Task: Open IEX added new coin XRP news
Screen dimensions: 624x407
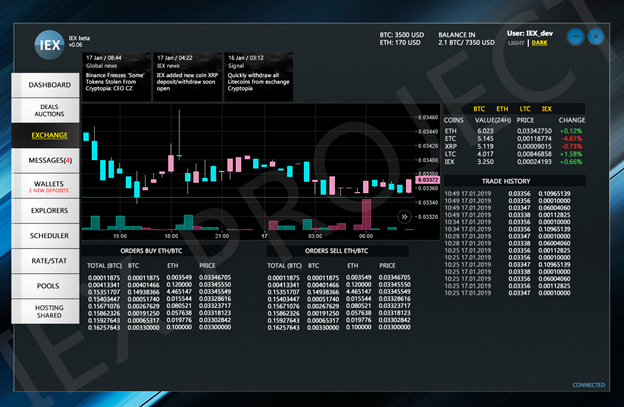Action: [187, 76]
